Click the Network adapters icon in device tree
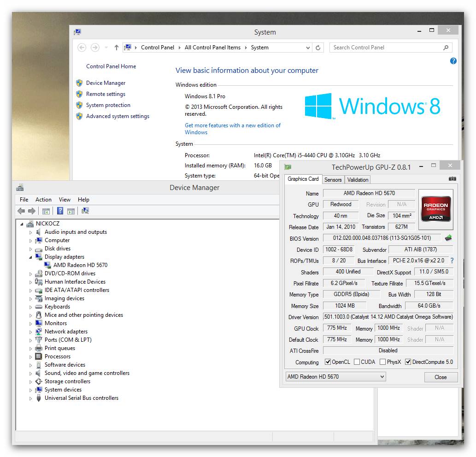The height and width of the screenshot is (457, 476). 39,332
